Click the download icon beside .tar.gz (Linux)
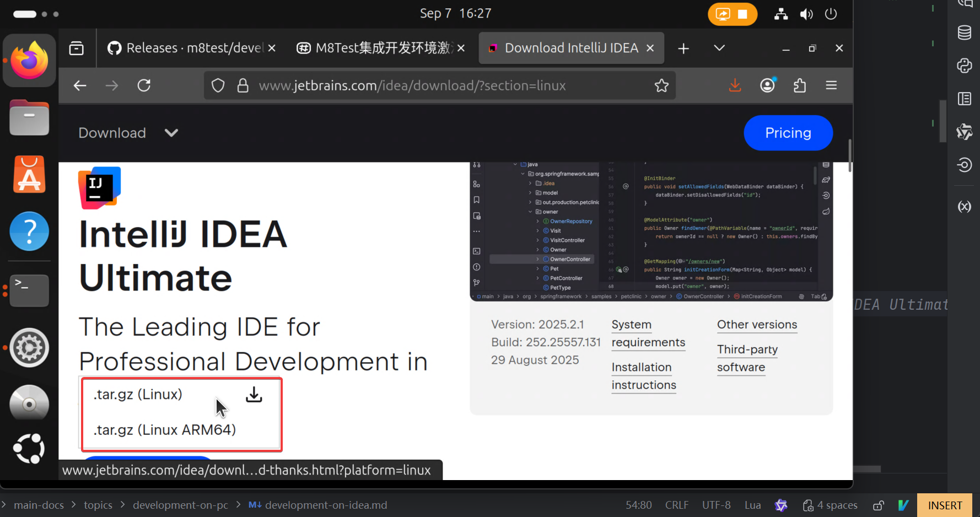980x517 pixels. pos(254,395)
